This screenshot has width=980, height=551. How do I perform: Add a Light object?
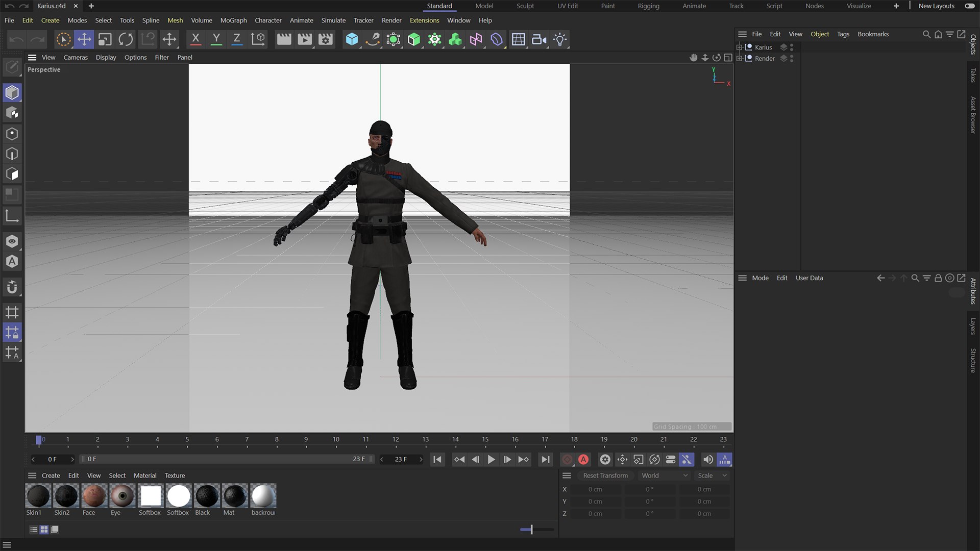point(560,39)
